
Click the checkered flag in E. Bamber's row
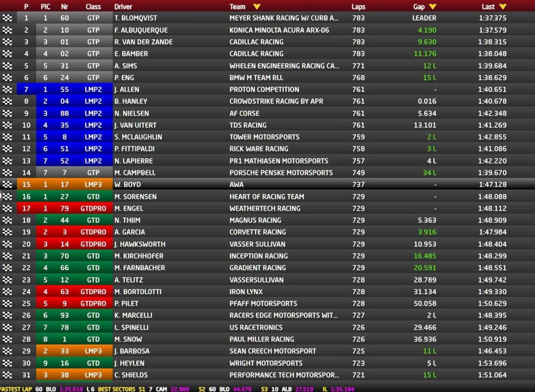point(7,54)
